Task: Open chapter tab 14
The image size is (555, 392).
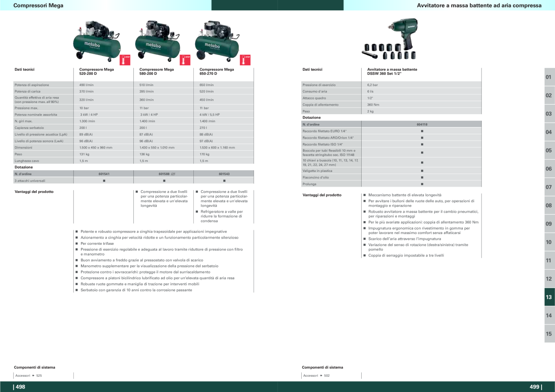Action: coord(549,315)
